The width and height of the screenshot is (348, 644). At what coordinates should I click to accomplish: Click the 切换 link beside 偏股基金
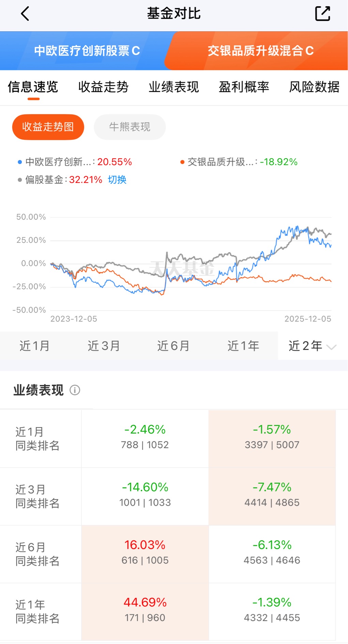[117, 180]
